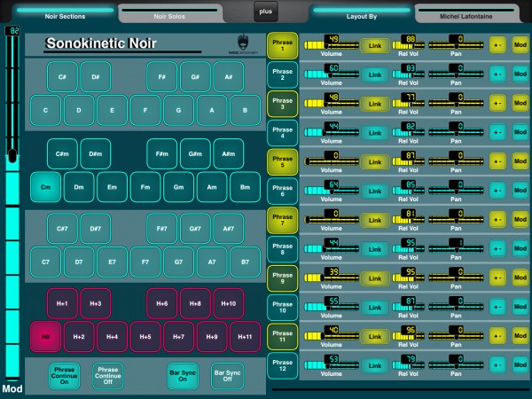The height and width of the screenshot is (399, 532).
Task: Tap the H+6 harmonic shift pad
Action: (162, 303)
